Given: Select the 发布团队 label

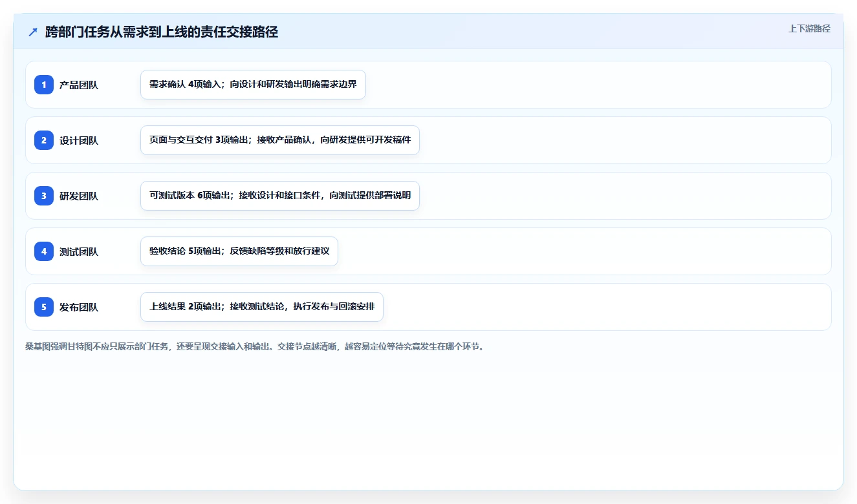Looking at the screenshot, I should [79, 307].
